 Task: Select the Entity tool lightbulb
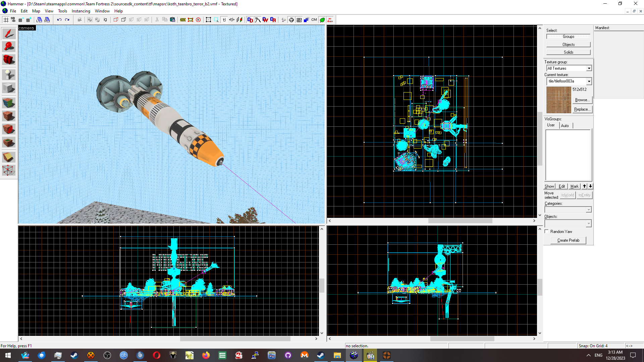[x=9, y=74]
